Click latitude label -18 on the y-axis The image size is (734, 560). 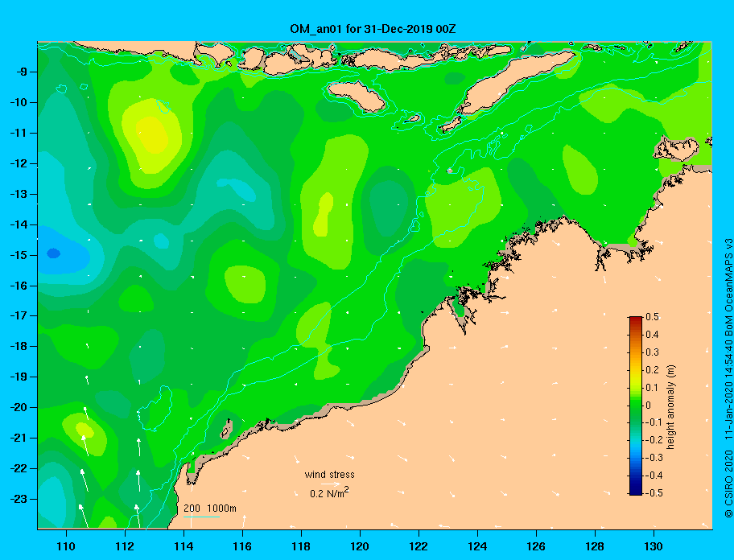[x=19, y=347]
